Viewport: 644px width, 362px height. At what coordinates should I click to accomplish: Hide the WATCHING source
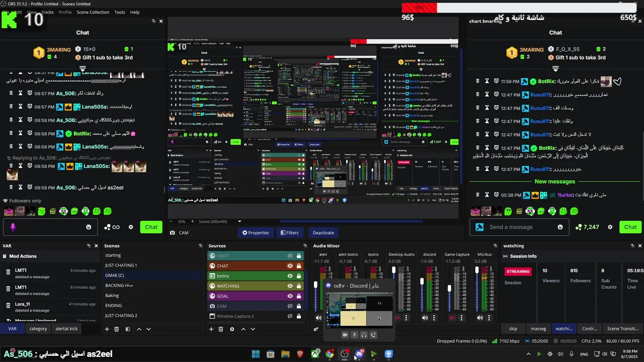pyautogui.click(x=290, y=286)
